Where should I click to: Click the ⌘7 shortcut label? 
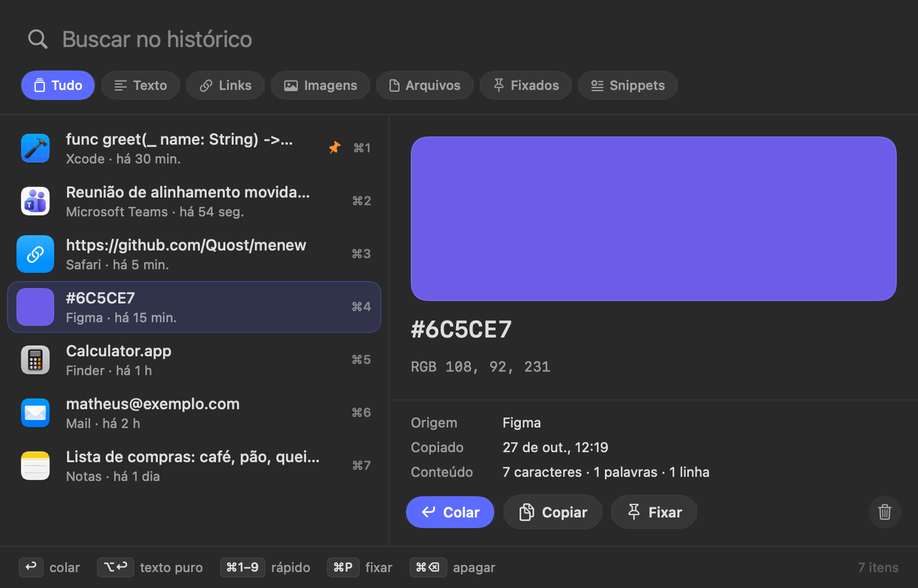tap(361, 466)
